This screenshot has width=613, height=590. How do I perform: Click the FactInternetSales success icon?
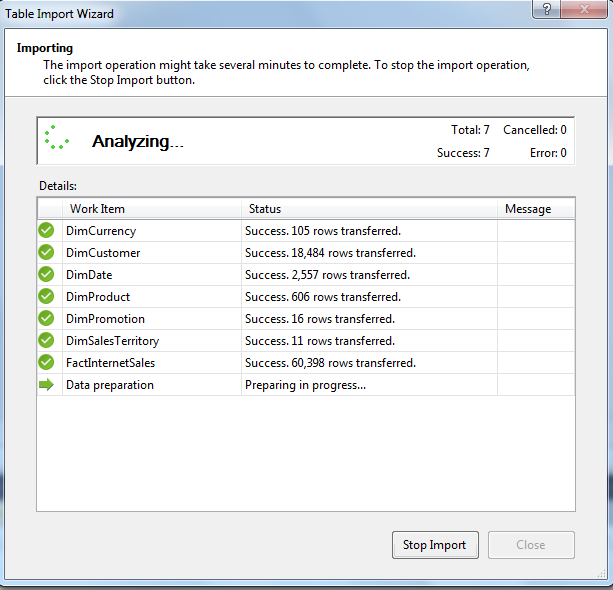46,363
